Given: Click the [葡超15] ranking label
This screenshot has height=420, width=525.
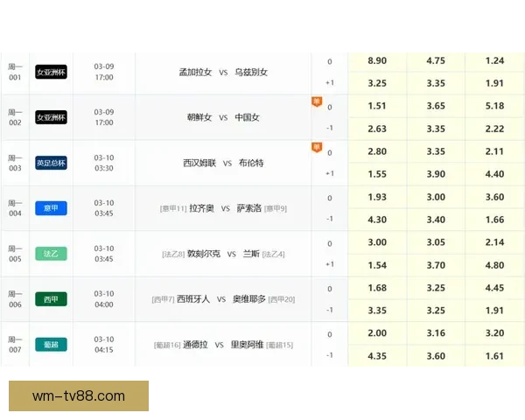Looking at the screenshot, I should [280, 345].
